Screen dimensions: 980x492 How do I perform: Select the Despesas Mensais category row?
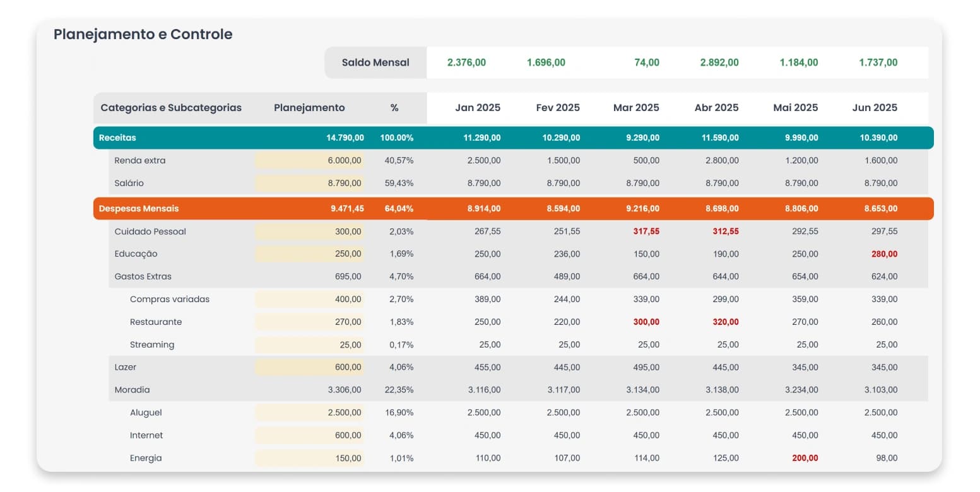coord(513,208)
